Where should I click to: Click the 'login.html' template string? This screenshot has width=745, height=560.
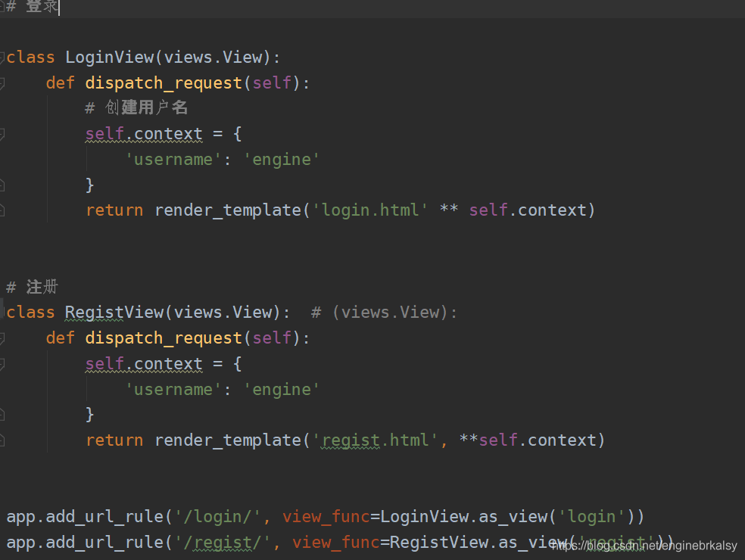pyautogui.click(x=369, y=210)
